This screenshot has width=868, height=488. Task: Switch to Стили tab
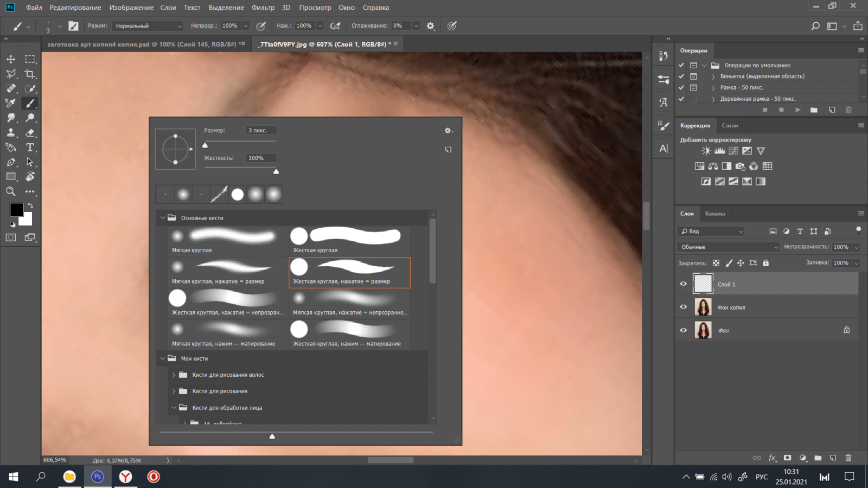coord(730,126)
